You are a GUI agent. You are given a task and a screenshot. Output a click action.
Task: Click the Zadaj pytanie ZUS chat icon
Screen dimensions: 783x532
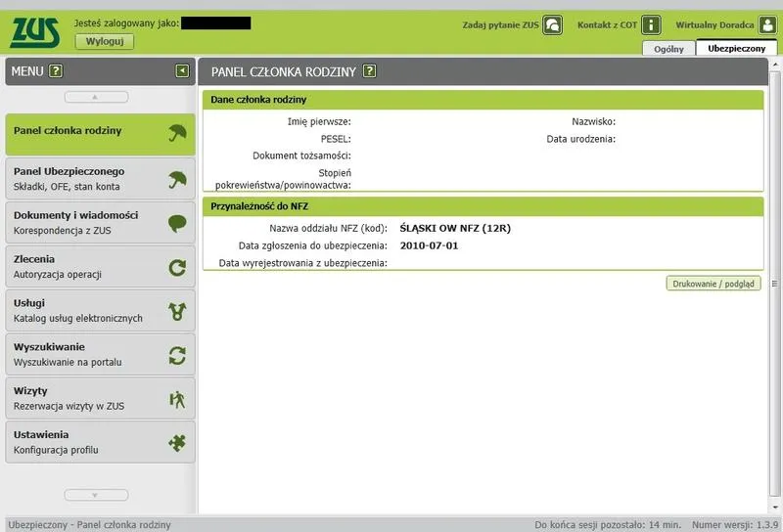tap(553, 25)
